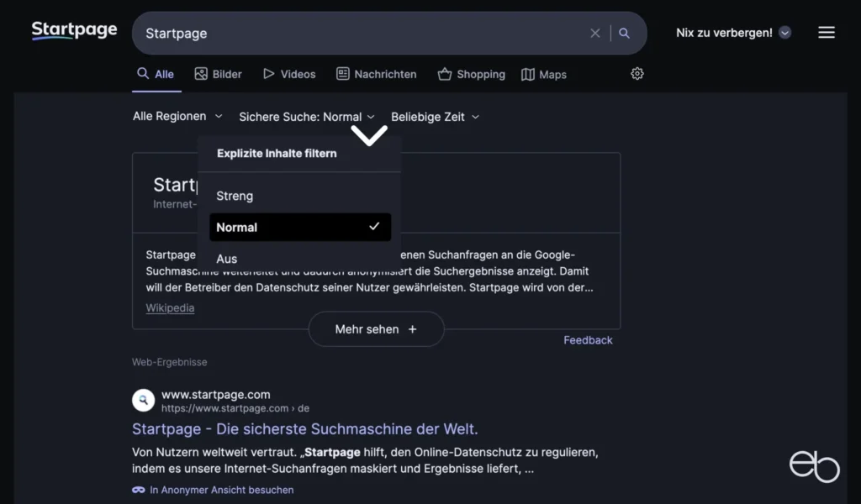
Task: Open the Shopping tab
Action: point(471,74)
